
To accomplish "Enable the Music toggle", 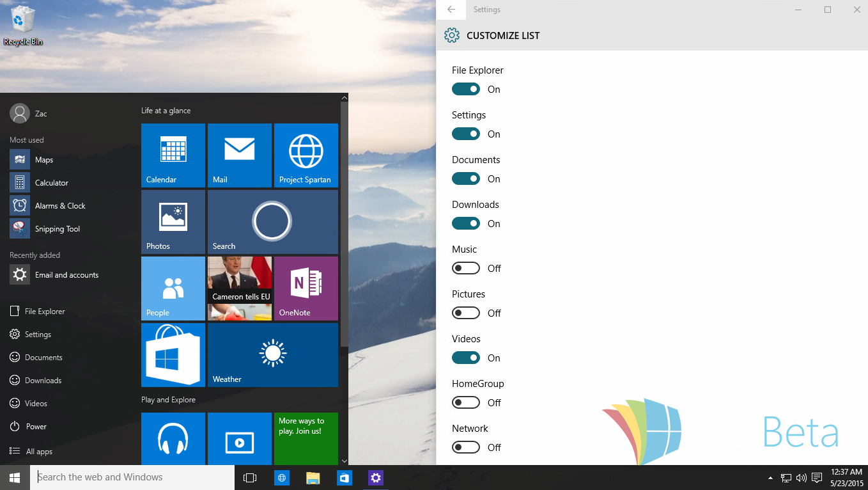I will pyautogui.click(x=466, y=268).
